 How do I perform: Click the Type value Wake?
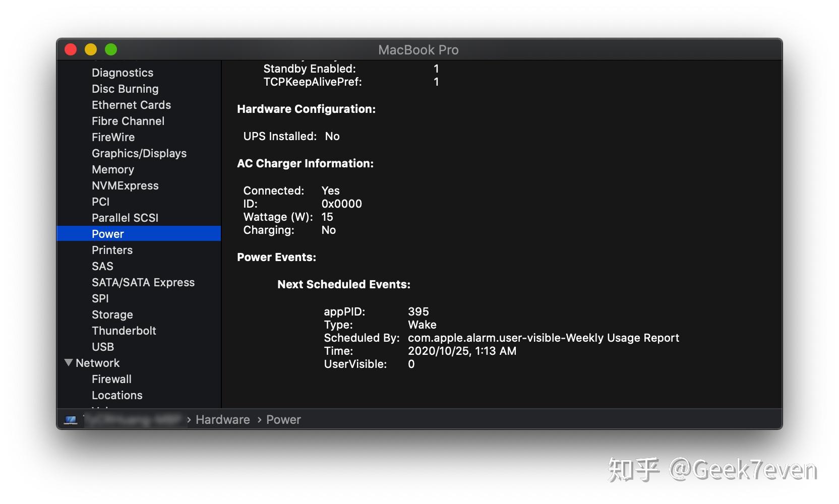422,325
